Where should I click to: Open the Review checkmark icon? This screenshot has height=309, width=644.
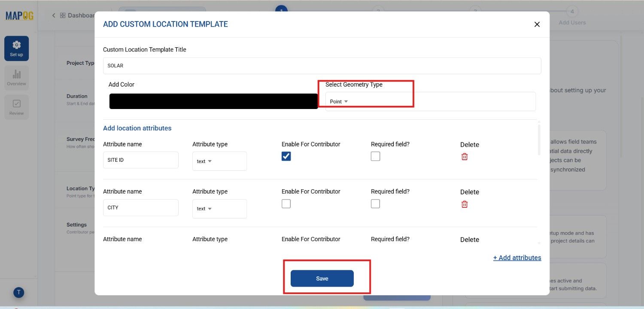coord(16,107)
